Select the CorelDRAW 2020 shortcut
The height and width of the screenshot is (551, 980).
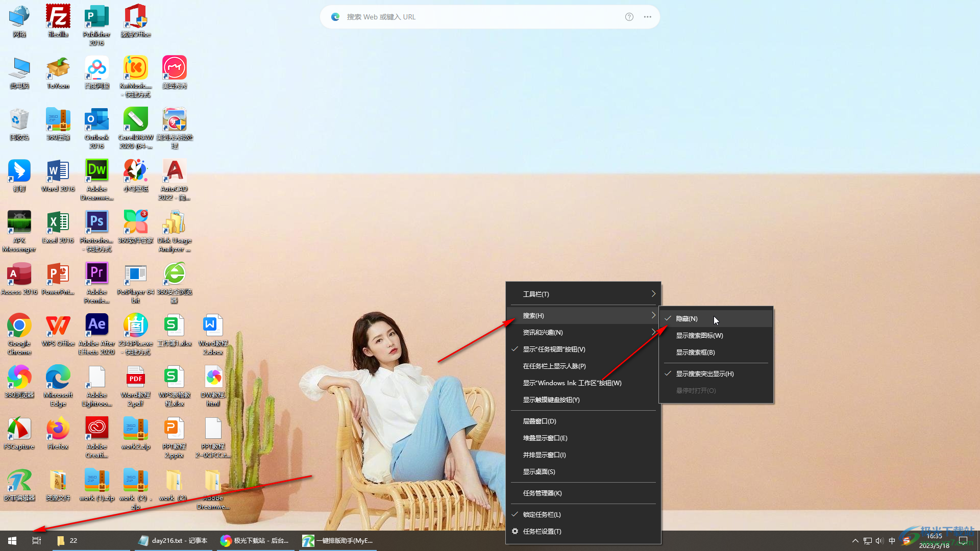click(x=136, y=128)
